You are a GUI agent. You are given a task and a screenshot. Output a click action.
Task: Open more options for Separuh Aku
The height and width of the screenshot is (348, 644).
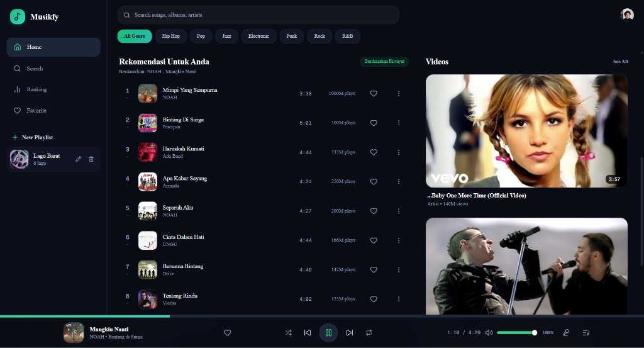(x=398, y=211)
